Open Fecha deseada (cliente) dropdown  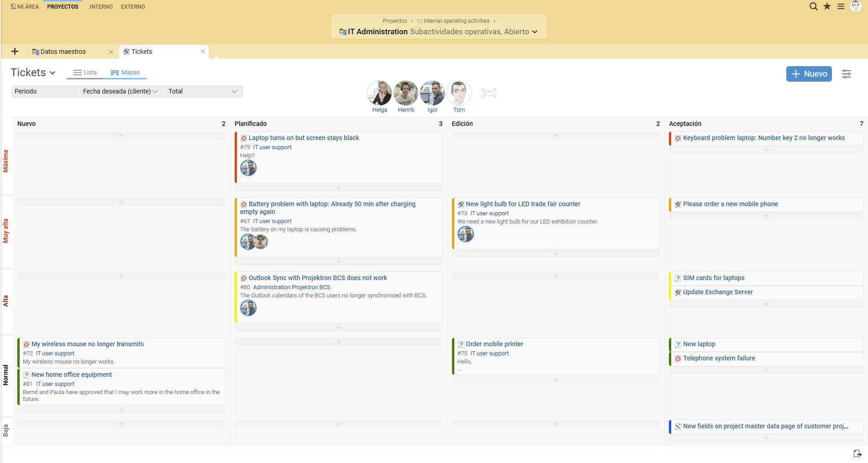121,91
